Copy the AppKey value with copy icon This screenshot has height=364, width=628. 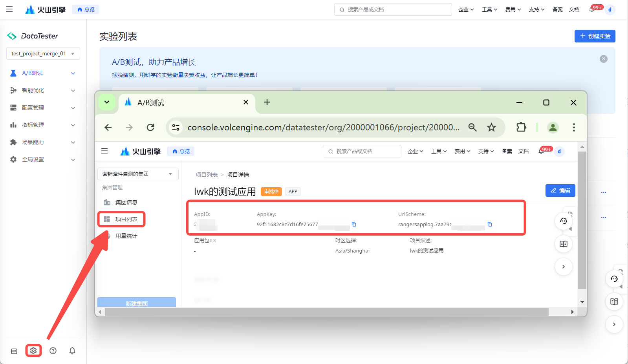click(x=354, y=224)
